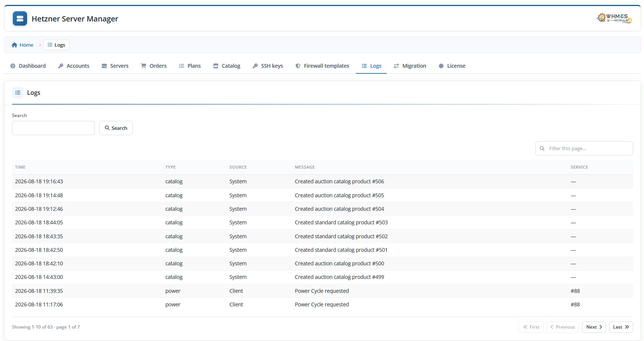Click message 'Created auction catalog product #499'
Screen dimensions: 644x341
click(x=339, y=277)
